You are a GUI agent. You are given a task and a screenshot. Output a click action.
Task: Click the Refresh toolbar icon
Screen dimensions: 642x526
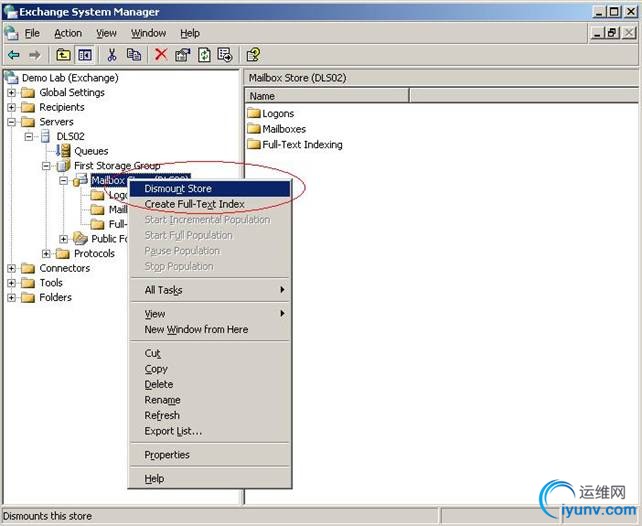click(204, 54)
